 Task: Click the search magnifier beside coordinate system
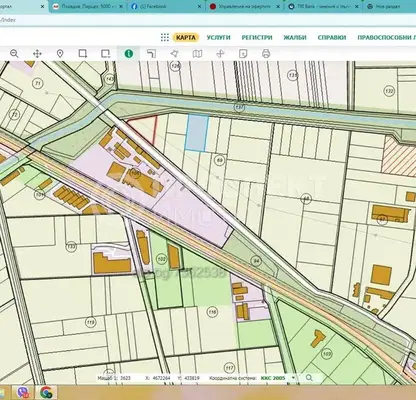click(x=309, y=378)
